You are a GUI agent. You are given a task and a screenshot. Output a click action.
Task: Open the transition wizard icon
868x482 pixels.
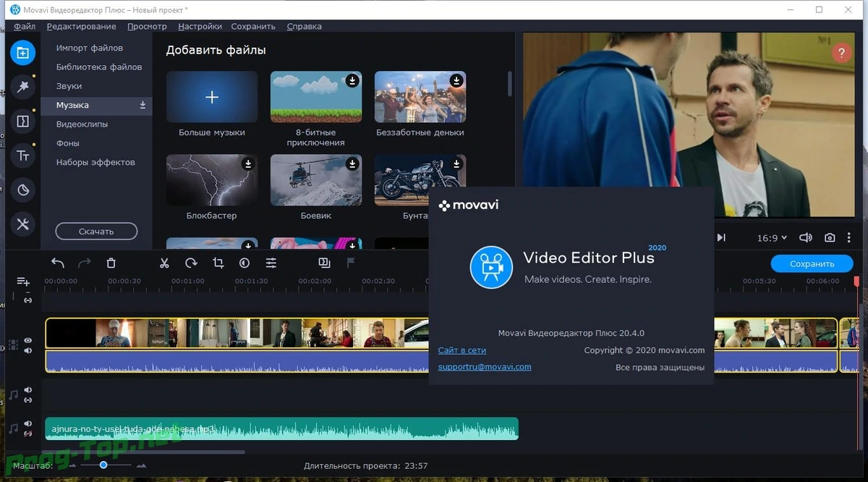tap(324, 263)
